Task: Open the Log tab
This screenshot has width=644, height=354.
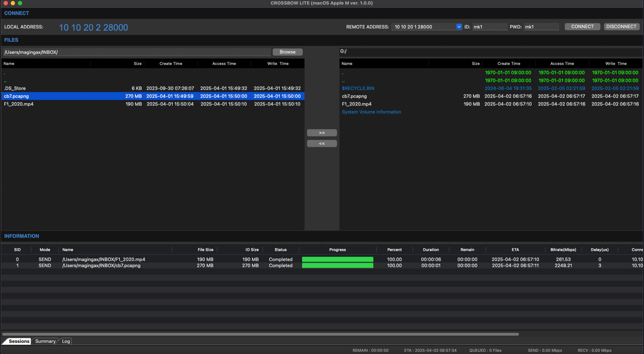Action: point(66,341)
